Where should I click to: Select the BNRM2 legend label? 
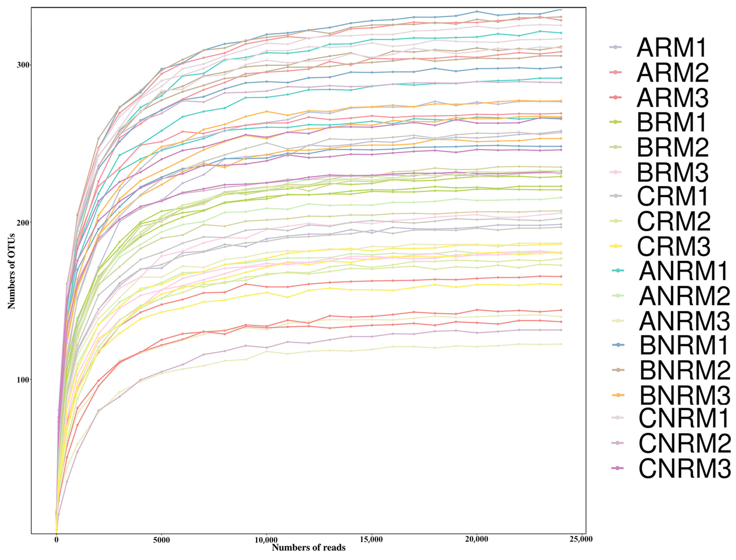point(685,370)
